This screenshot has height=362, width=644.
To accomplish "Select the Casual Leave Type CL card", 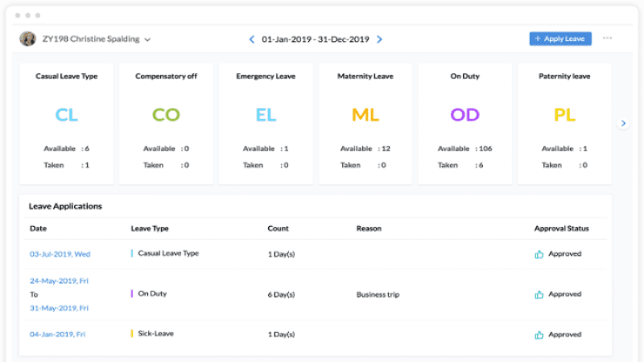I will 67,123.
